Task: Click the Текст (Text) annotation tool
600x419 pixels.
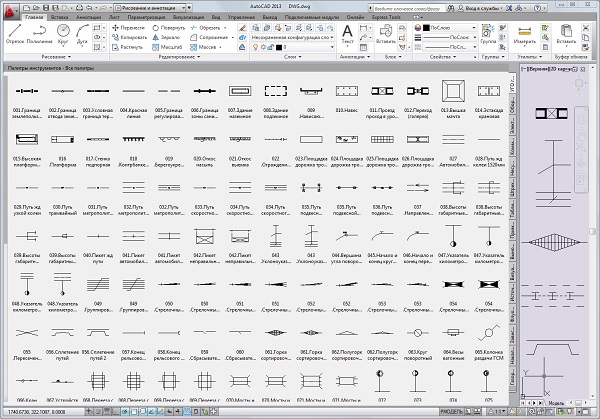Action: coord(348,31)
